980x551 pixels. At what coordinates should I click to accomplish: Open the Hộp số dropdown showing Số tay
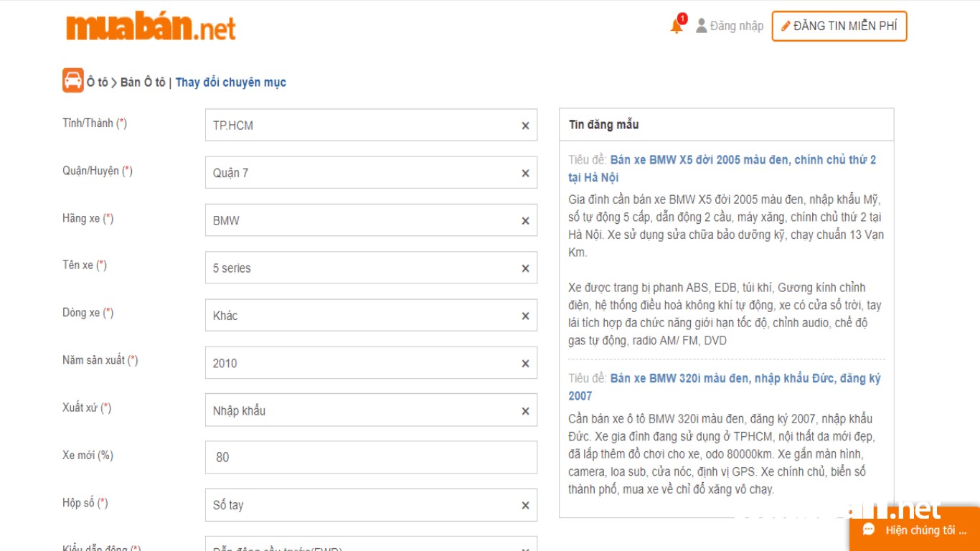coord(371,505)
